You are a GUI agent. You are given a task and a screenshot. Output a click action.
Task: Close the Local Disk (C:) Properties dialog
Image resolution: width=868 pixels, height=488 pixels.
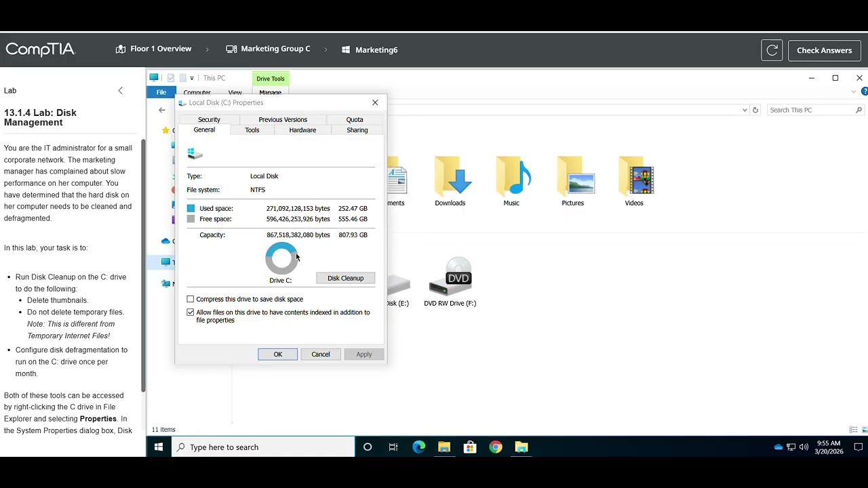click(375, 102)
